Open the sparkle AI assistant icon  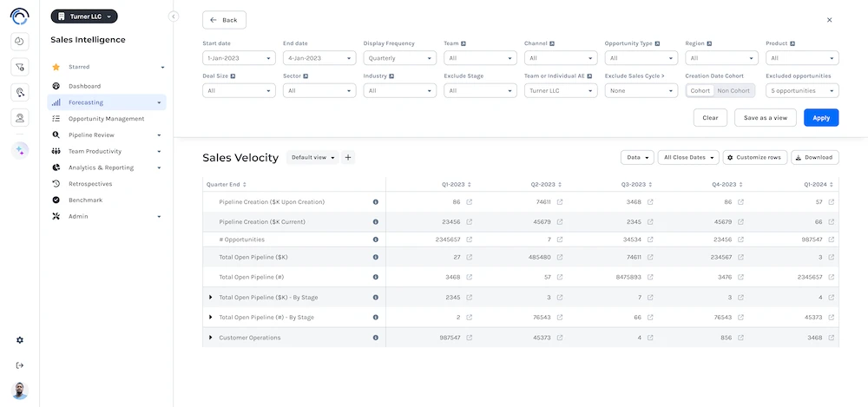coord(20,149)
